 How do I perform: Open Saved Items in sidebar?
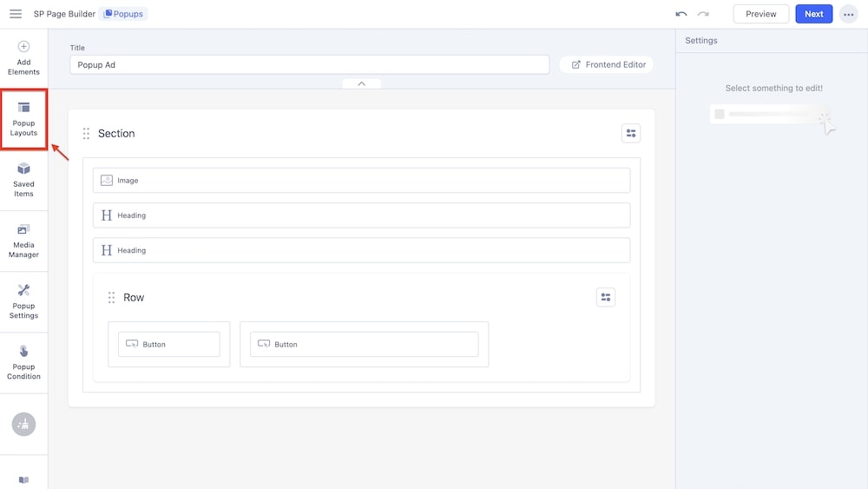(23, 179)
